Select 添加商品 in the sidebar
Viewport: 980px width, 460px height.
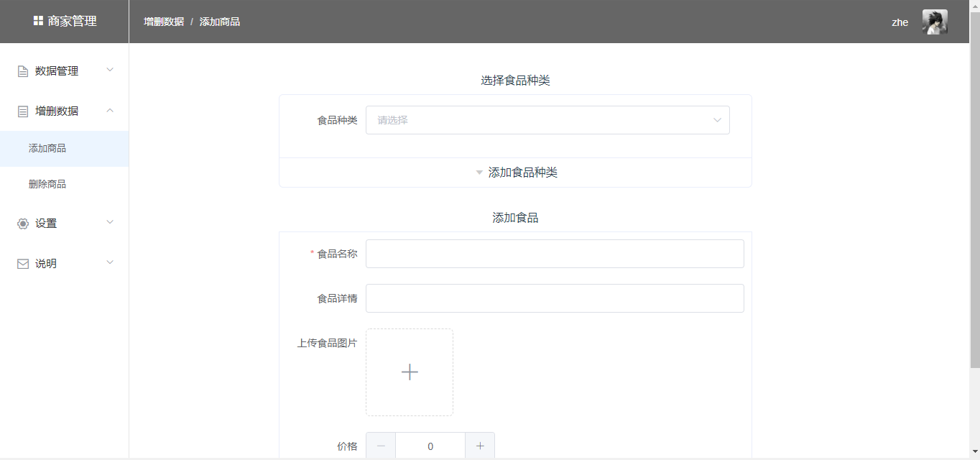tap(46, 148)
